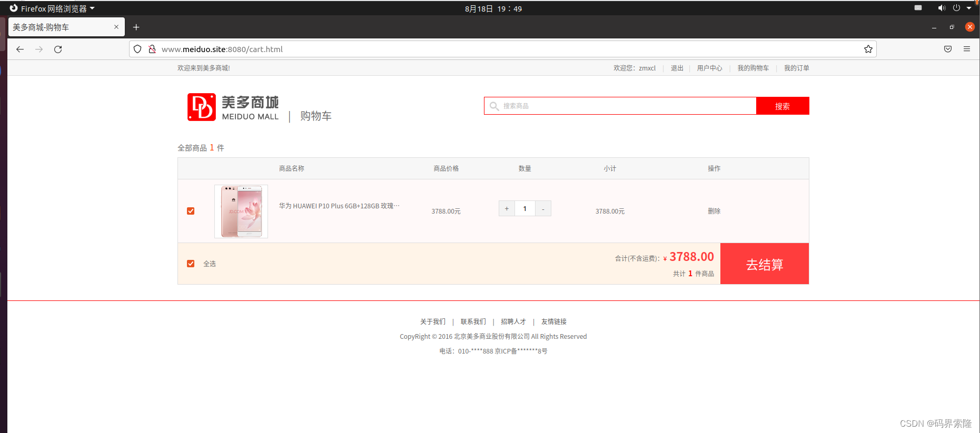This screenshot has width=980, height=433.
Task: Select the 美多商城-购物车 tab
Action: (x=66, y=27)
